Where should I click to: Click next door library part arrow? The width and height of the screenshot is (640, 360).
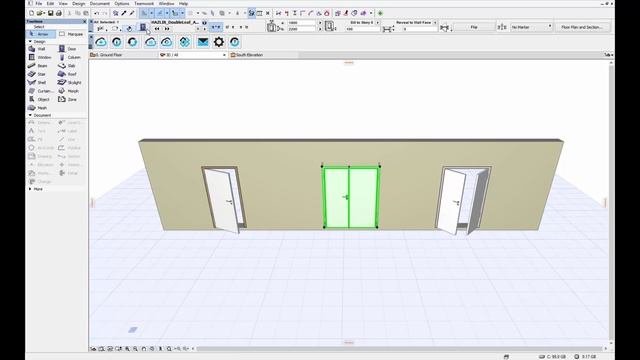tap(167, 29)
